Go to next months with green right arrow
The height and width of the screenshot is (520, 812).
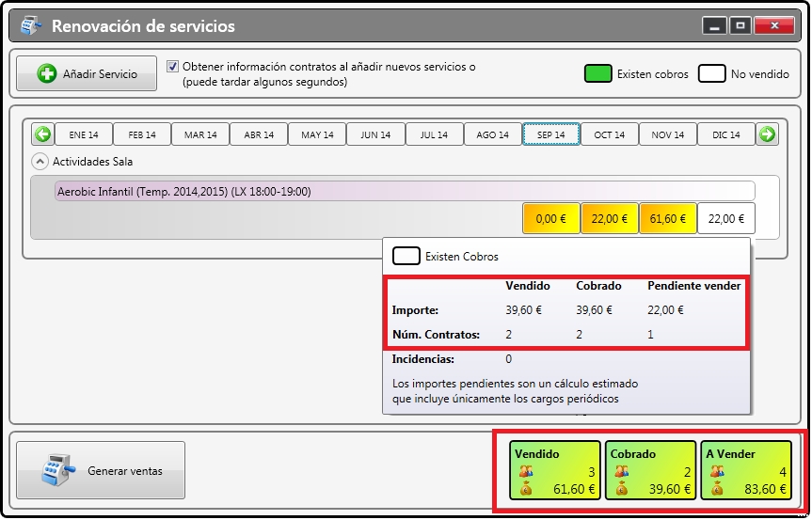pyautogui.click(x=767, y=134)
